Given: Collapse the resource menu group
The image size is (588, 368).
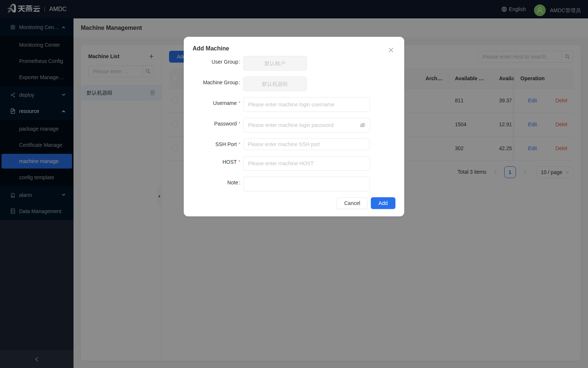Looking at the screenshot, I should coord(37,111).
